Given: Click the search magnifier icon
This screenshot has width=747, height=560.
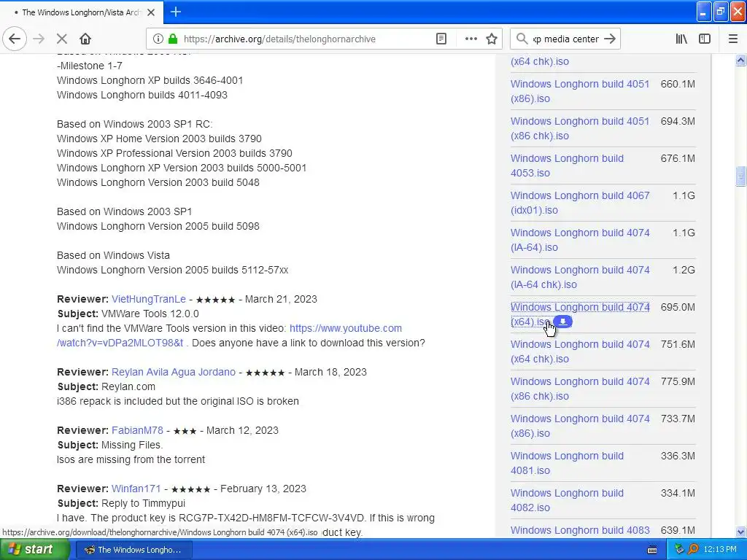Looking at the screenshot, I should coord(522,39).
